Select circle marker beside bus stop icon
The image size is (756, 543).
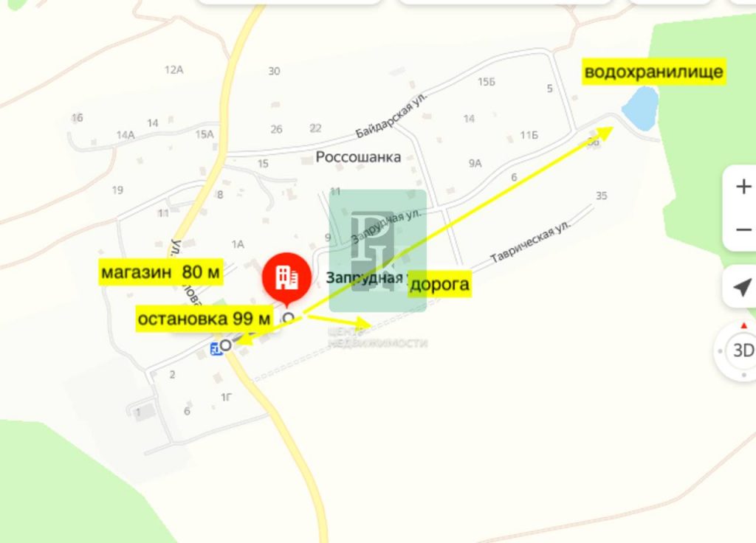226,345
